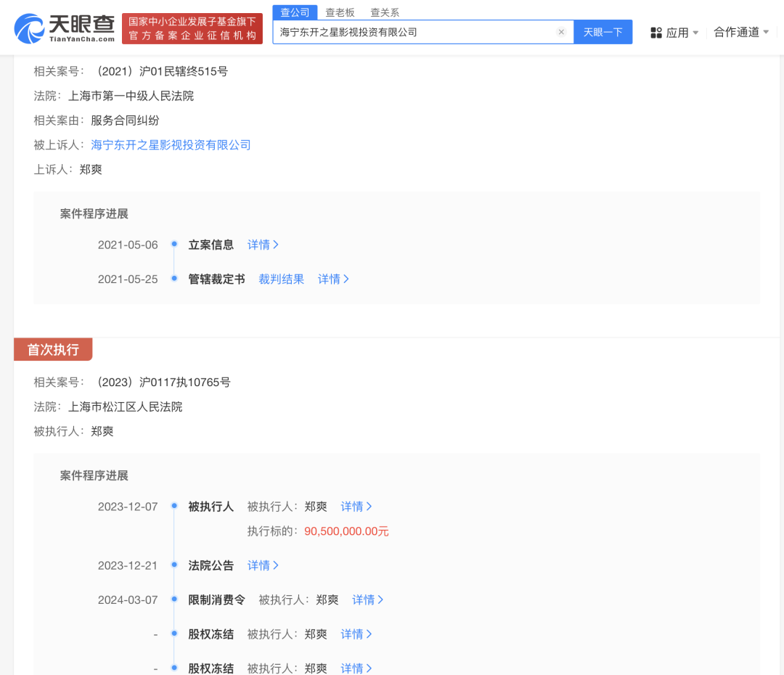The width and height of the screenshot is (784, 675).
Task: Open company link 海宁东开之星影视投资有限公司
Action: tap(170, 144)
